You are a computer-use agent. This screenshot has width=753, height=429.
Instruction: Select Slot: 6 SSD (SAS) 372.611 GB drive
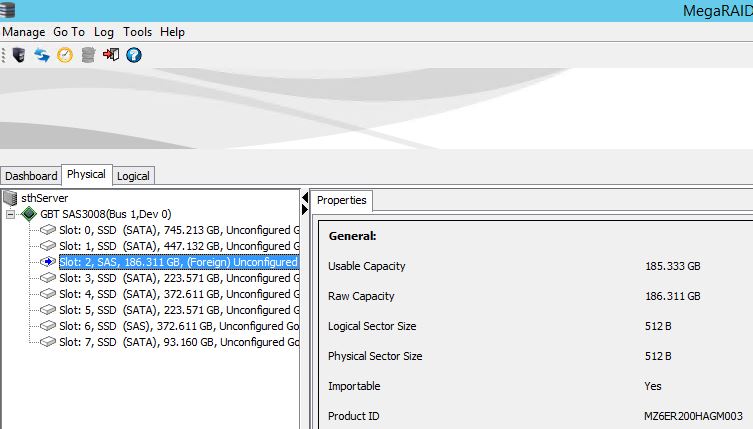(x=179, y=326)
